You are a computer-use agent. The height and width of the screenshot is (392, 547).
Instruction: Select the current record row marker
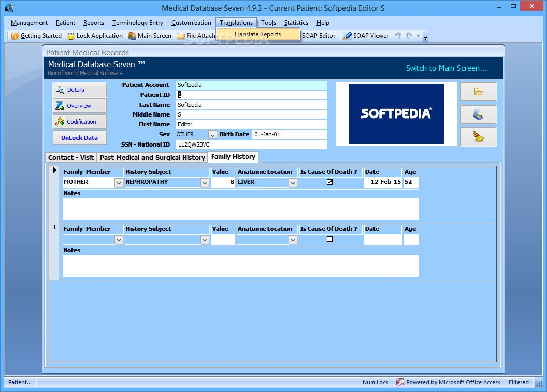click(x=54, y=170)
